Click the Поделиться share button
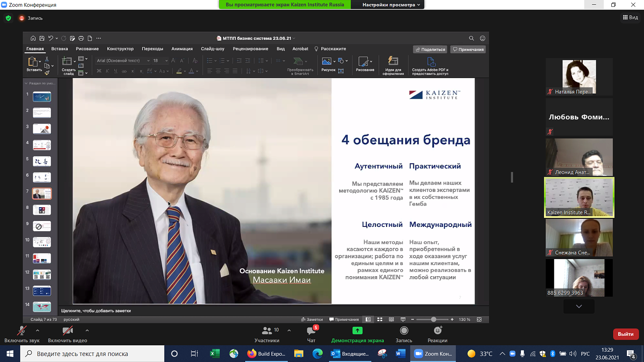Screen dimensions: 644x362 (x=430, y=49)
